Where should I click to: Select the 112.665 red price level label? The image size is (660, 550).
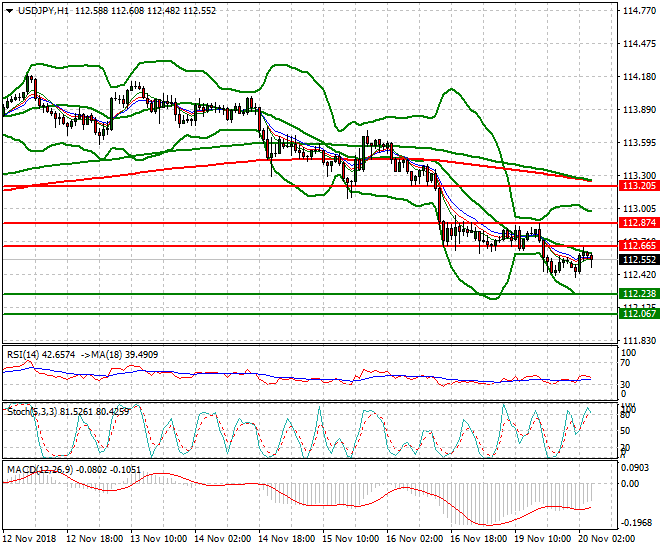[639, 246]
